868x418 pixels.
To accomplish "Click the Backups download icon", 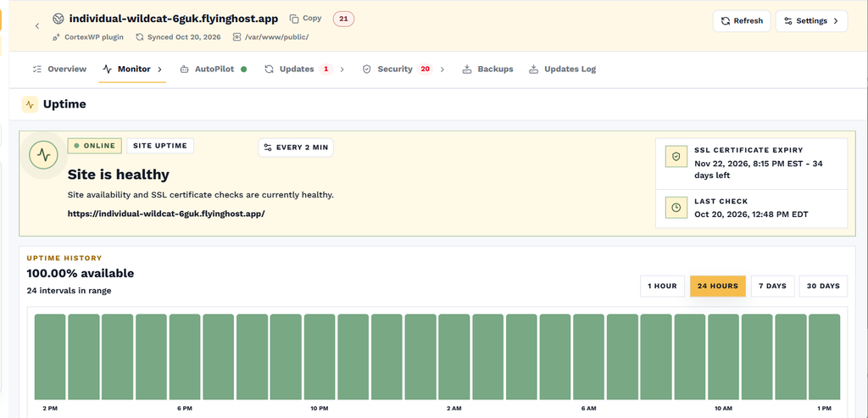I will (x=467, y=70).
